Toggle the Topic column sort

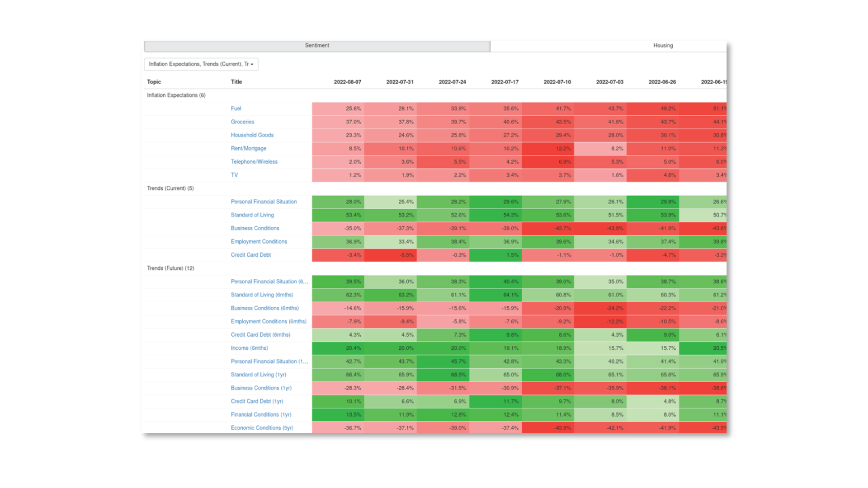coord(155,82)
